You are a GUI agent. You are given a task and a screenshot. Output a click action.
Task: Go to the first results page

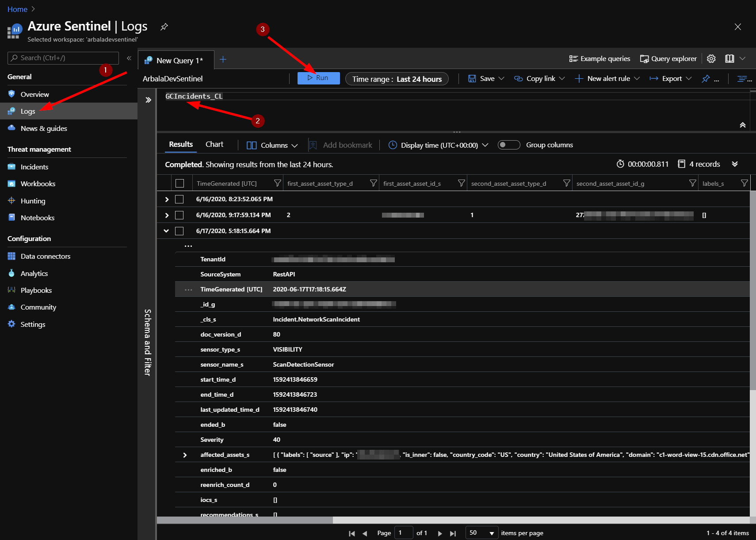pos(352,533)
